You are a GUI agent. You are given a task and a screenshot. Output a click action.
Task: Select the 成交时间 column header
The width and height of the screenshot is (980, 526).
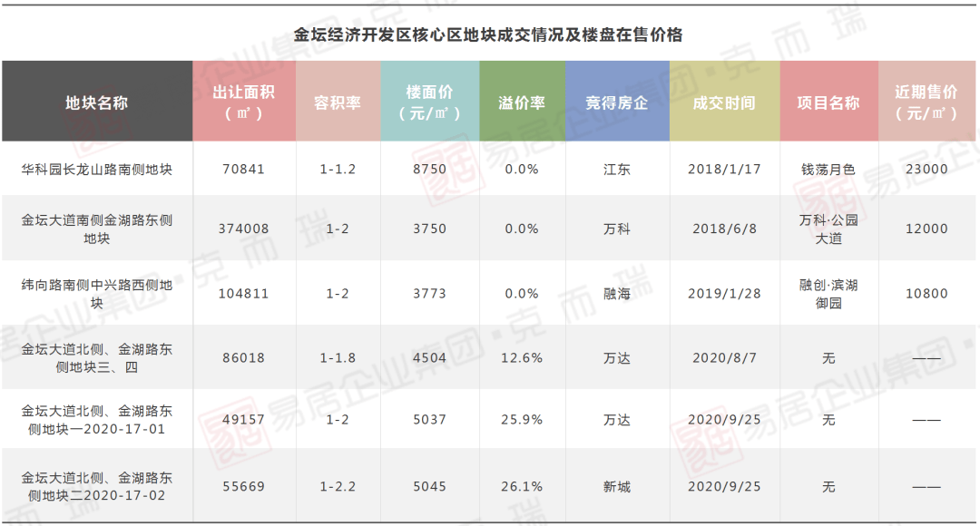click(x=724, y=102)
